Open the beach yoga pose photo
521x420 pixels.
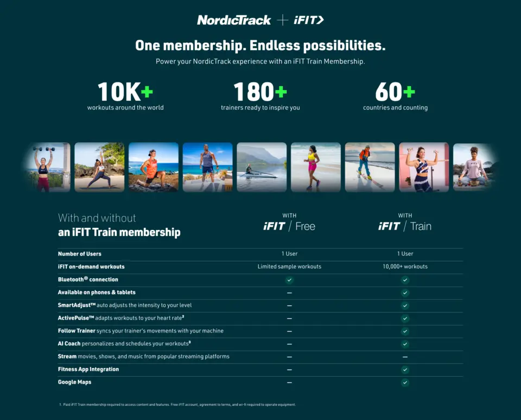[99, 167]
